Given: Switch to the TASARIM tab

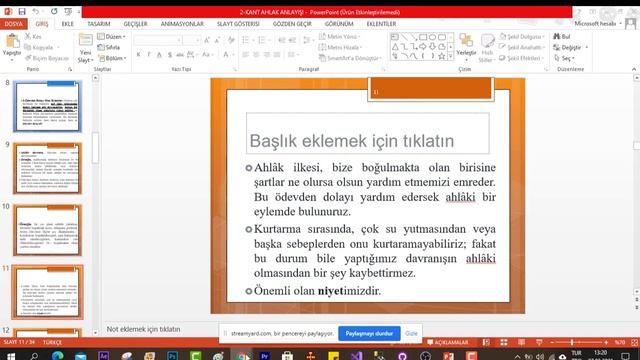Looking at the screenshot, I should click(x=99, y=24).
